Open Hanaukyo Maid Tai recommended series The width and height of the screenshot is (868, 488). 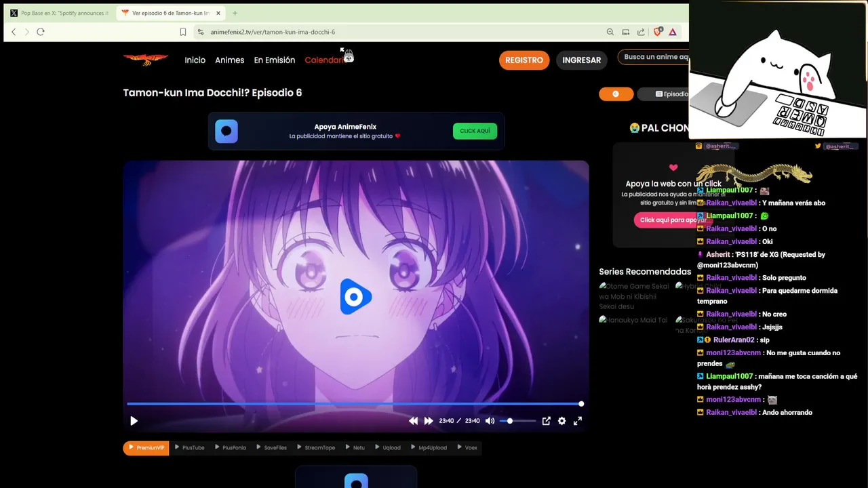tap(633, 320)
